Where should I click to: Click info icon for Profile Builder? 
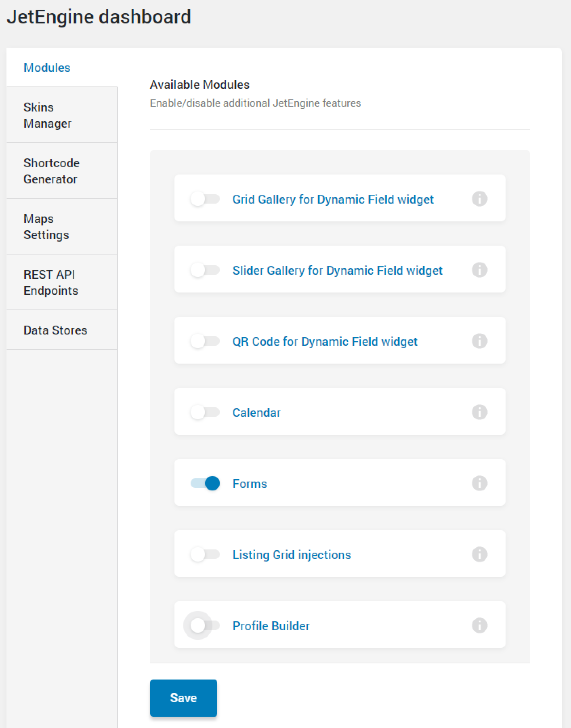click(479, 625)
